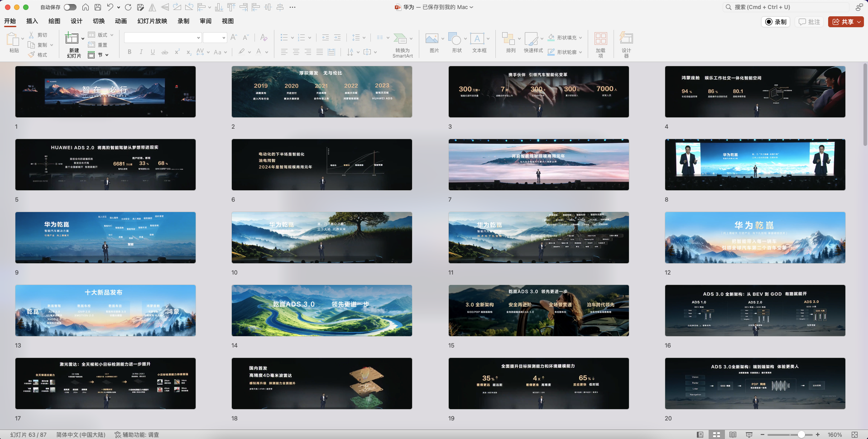Insert a text box with the 文本框 icon
This screenshot has width=868, height=439.
(x=477, y=39)
